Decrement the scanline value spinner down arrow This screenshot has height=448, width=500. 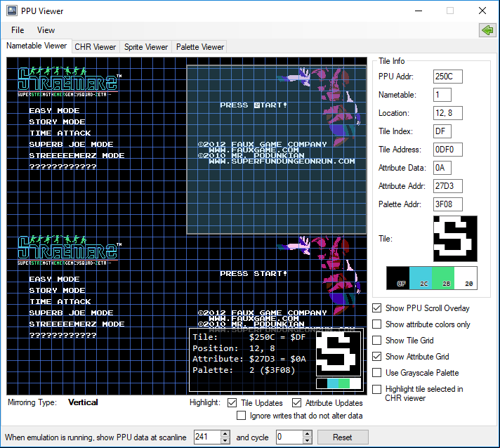tap(225, 440)
